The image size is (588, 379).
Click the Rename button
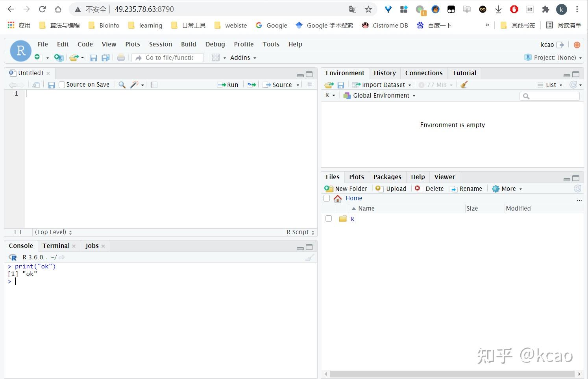click(x=466, y=189)
